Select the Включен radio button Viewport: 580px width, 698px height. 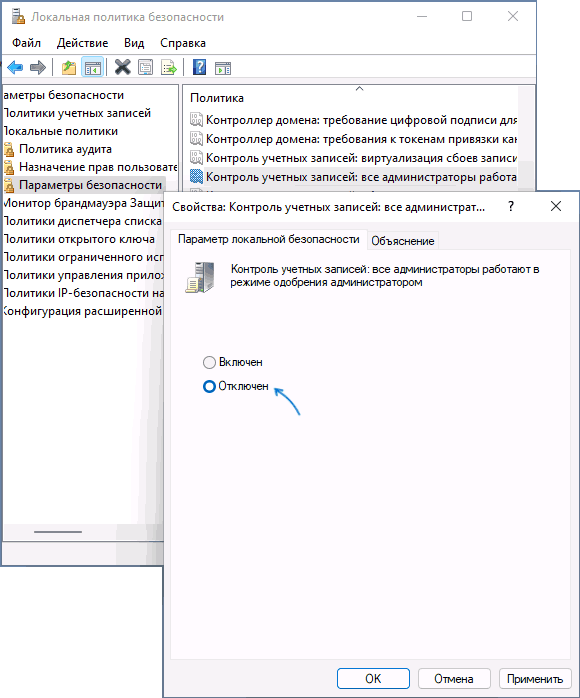point(209,362)
